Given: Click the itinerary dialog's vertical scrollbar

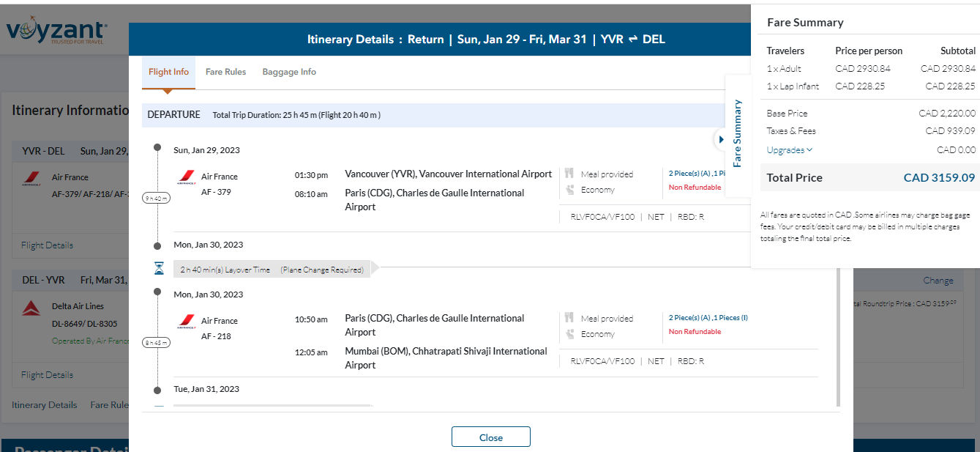Looking at the screenshot, I should point(838,337).
